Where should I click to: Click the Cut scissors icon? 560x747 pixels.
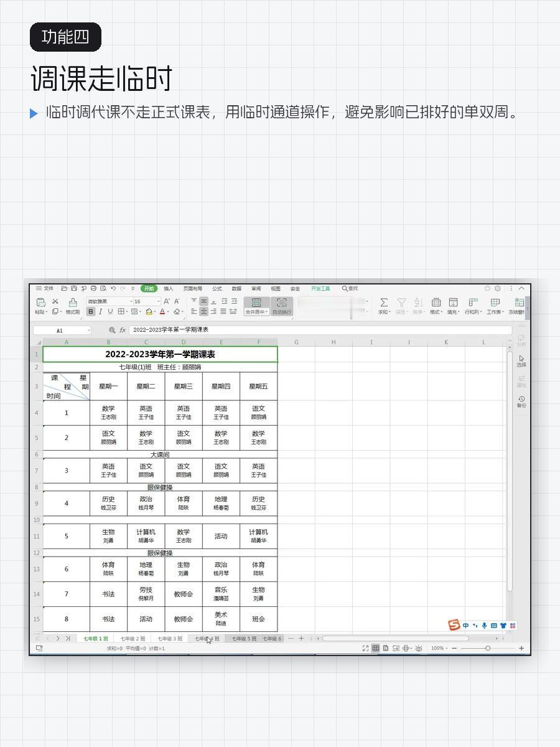pyautogui.click(x=55, y=301)
